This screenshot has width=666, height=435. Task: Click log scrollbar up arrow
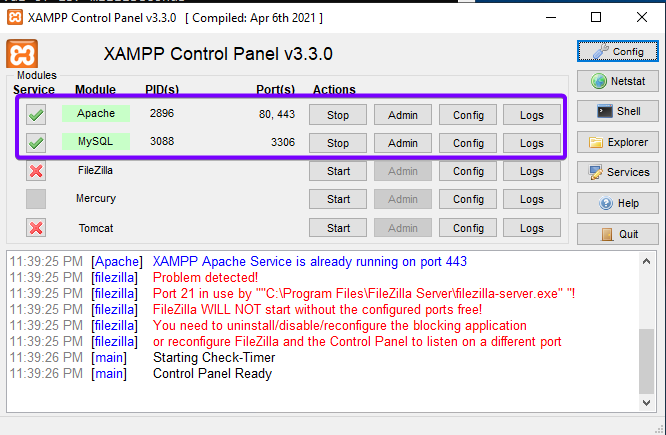click(646, 261)
